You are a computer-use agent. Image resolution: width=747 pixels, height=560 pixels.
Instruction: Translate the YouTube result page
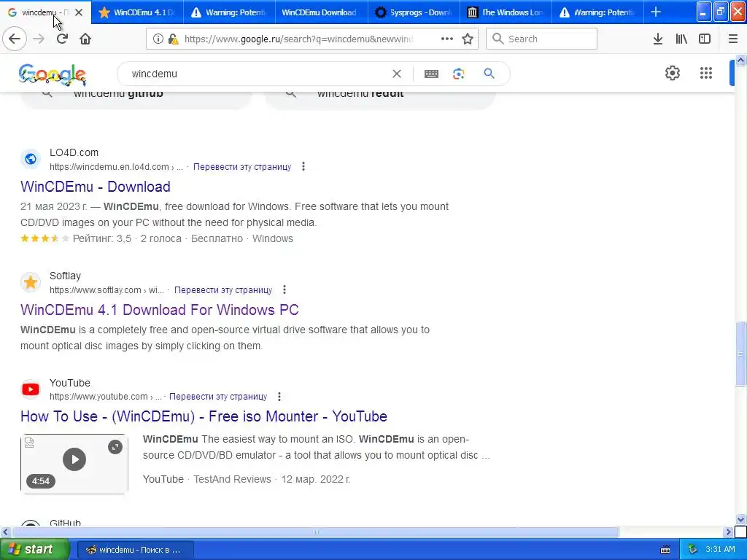click(218, 397)
